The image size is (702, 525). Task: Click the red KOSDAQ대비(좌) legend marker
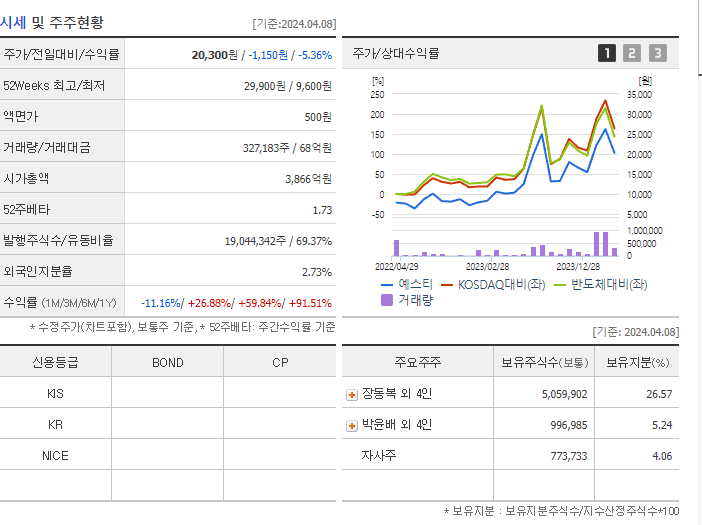(447, 285)
